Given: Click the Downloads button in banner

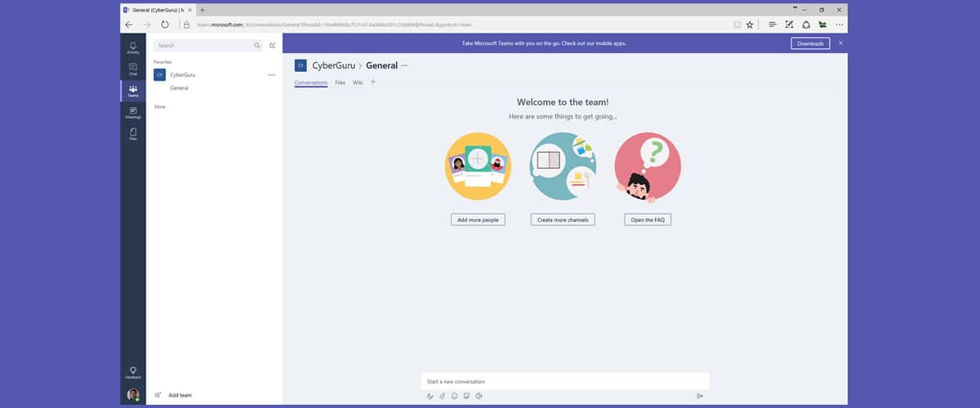Looking at the screenshot, I should coord(810,43).
